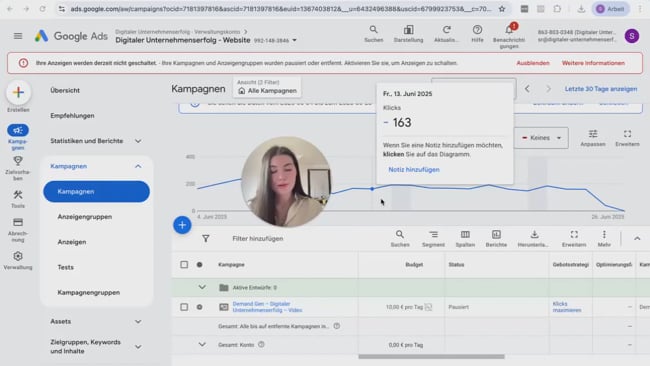Screen dimensions: 650x366
Task: Click the Filter hinzufügen field
Action: click(x=257, y=239)
